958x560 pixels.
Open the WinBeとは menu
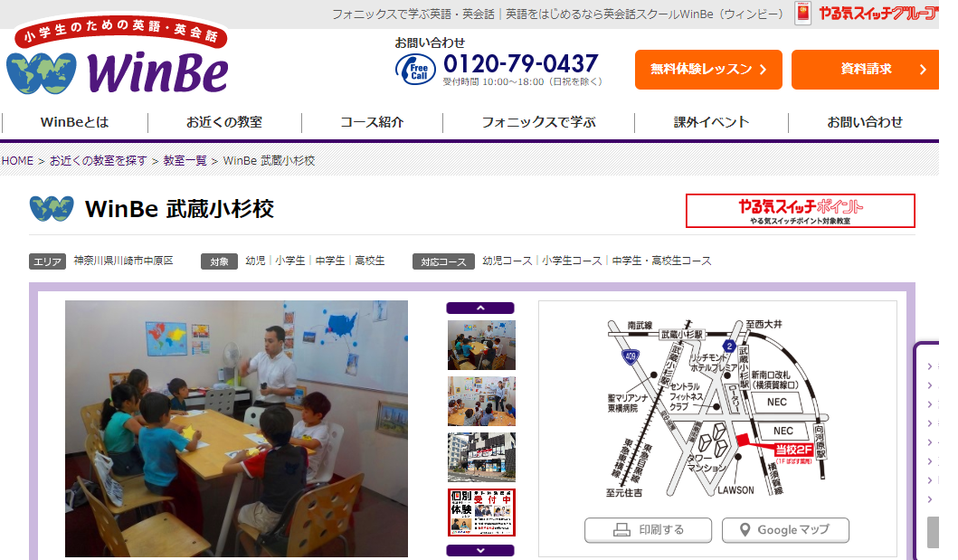tap(74, 122)
